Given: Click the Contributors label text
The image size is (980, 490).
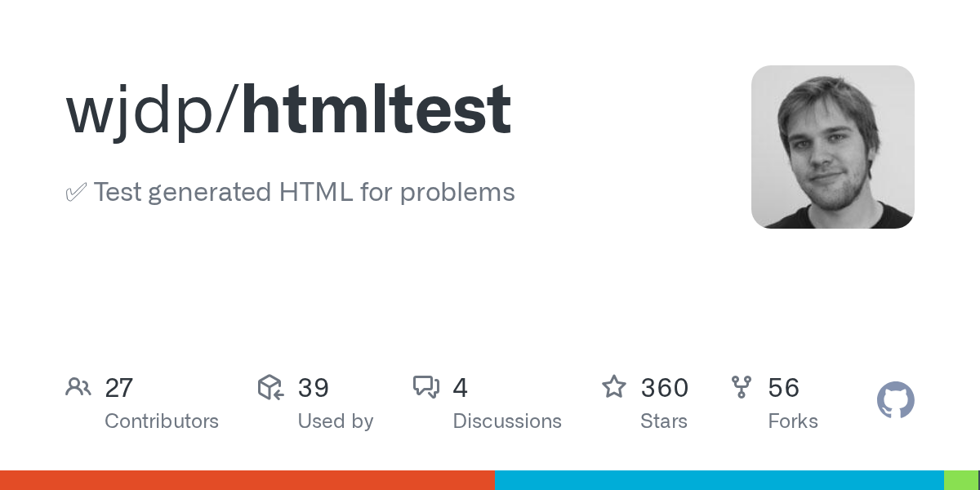Looking at the screenshot, I should tap(162, 421).
